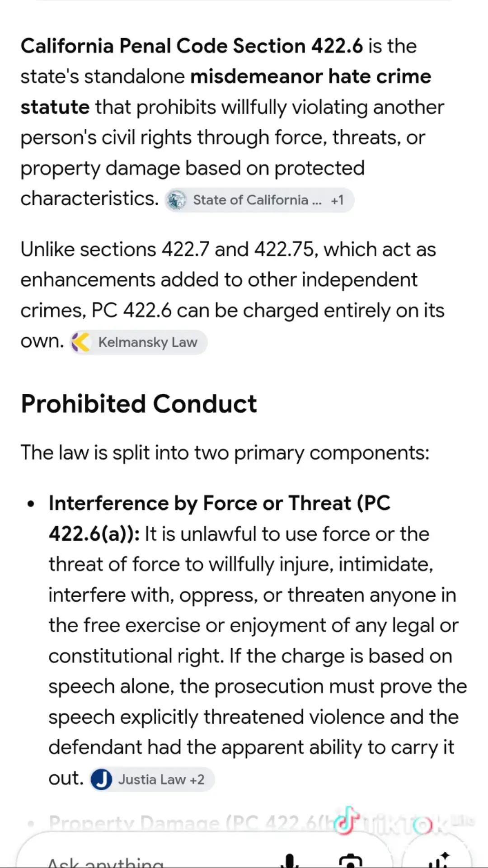Tap the sparkle bars button beside search box
This screenshot has width=488, height=868.
[x=437, y=858]
